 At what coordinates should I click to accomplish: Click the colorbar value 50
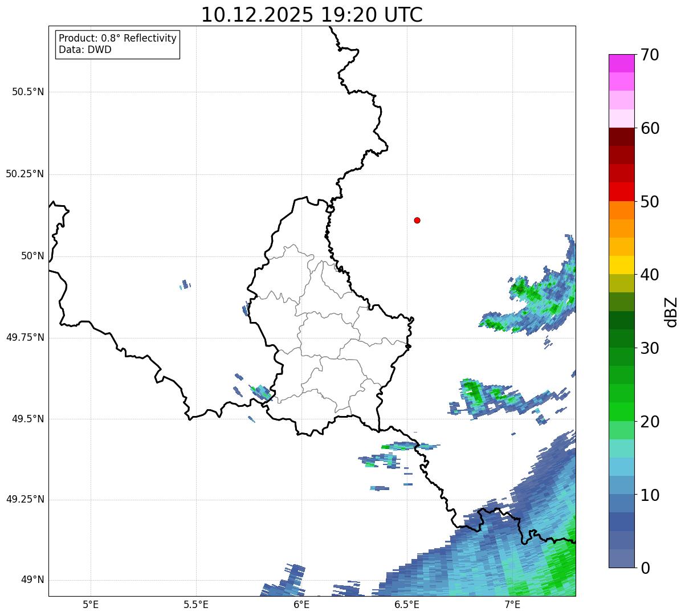click(x=650, y=202)
